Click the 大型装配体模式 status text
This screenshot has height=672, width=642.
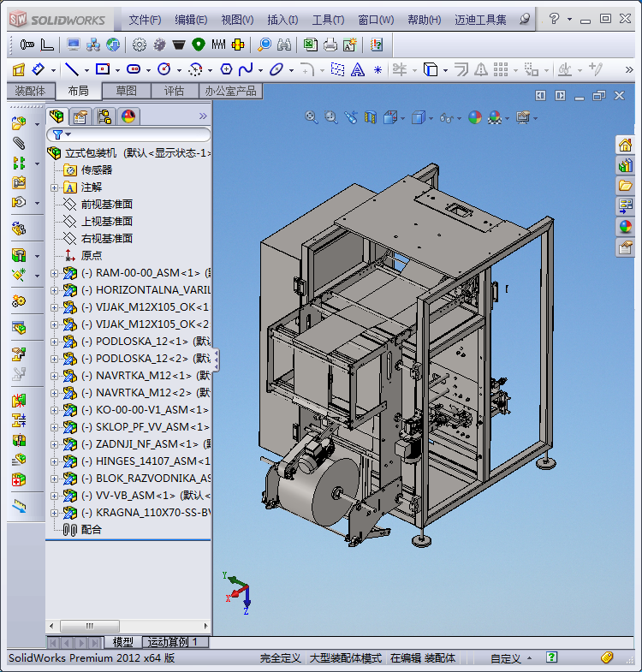pos(346,657)
